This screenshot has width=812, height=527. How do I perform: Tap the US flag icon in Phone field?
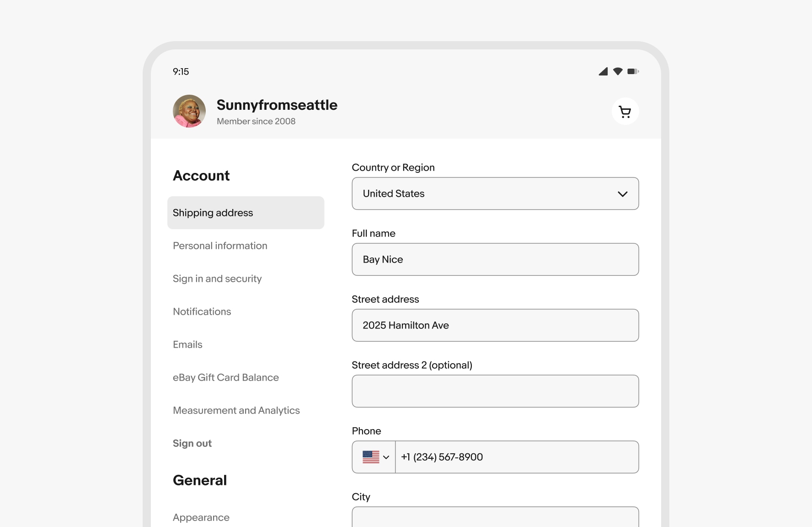coord(371,457)
